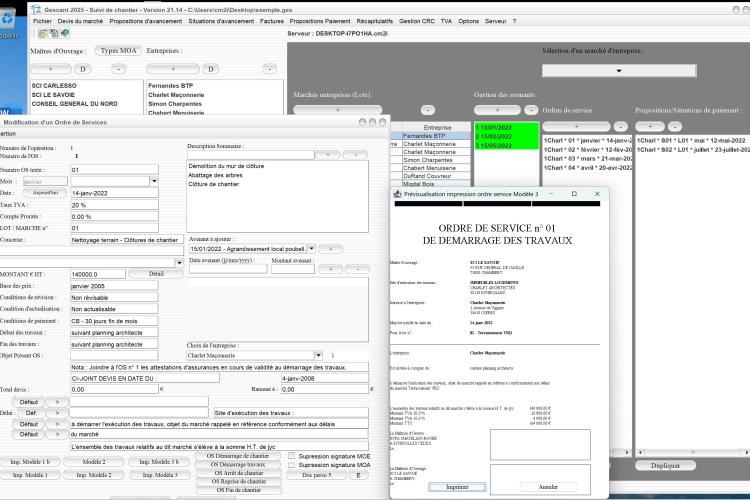This screenshot has width=750, height=500.
Task: Add a Proposition/Situation de paiement with plus
Action: click(x=650, y=127)
